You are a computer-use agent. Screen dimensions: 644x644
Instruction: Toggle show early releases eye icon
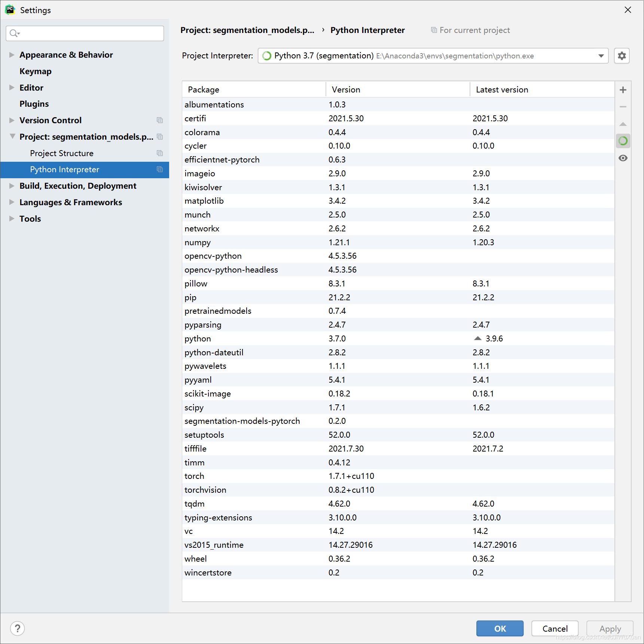click(623, 158)
